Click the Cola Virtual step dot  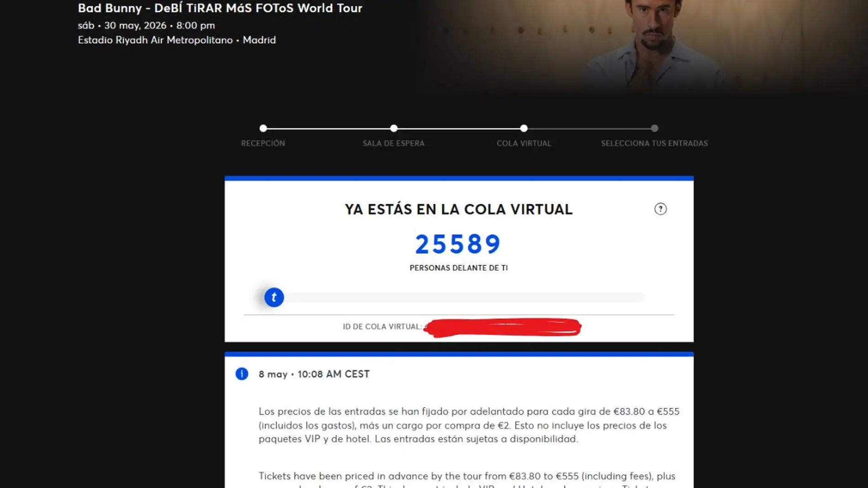click(x=524, y=128)
